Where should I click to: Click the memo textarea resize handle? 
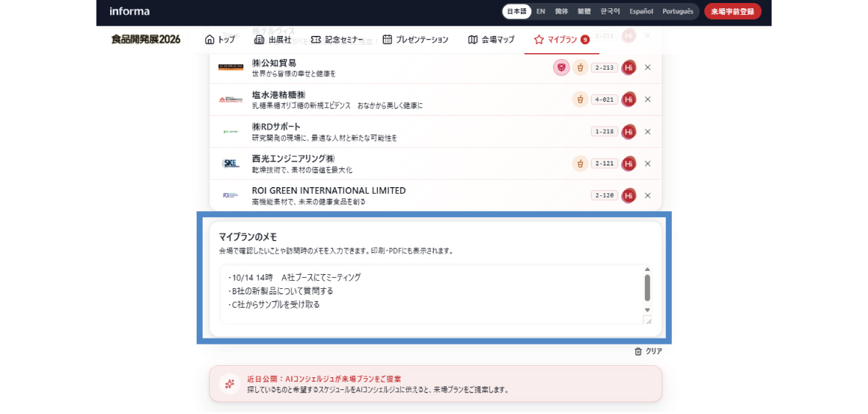(648, 320)
